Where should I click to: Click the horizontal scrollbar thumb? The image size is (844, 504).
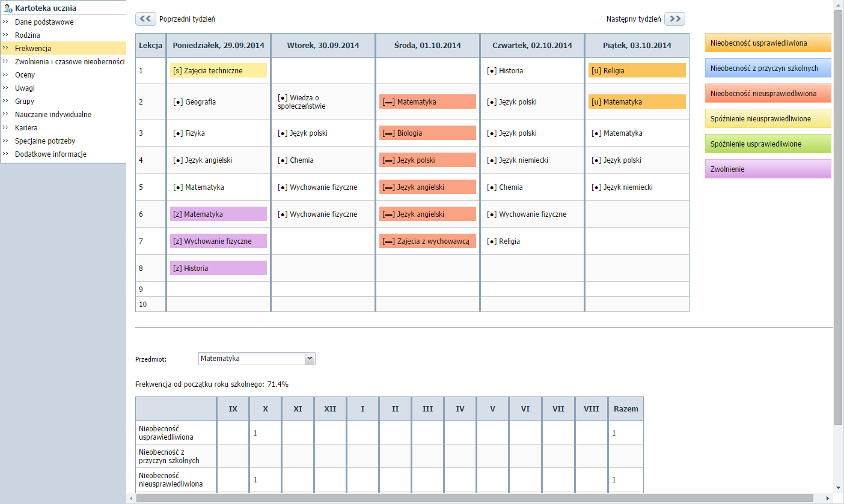click(x=475, y=498)
